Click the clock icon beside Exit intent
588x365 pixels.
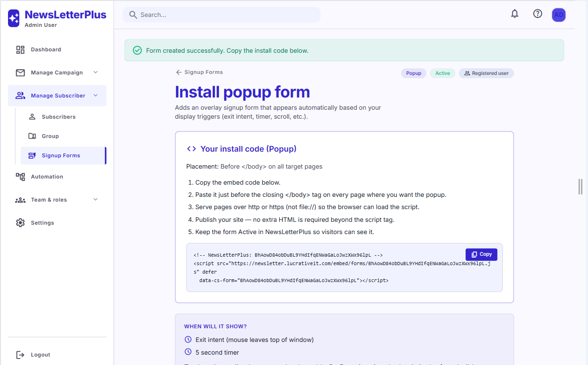188,340
